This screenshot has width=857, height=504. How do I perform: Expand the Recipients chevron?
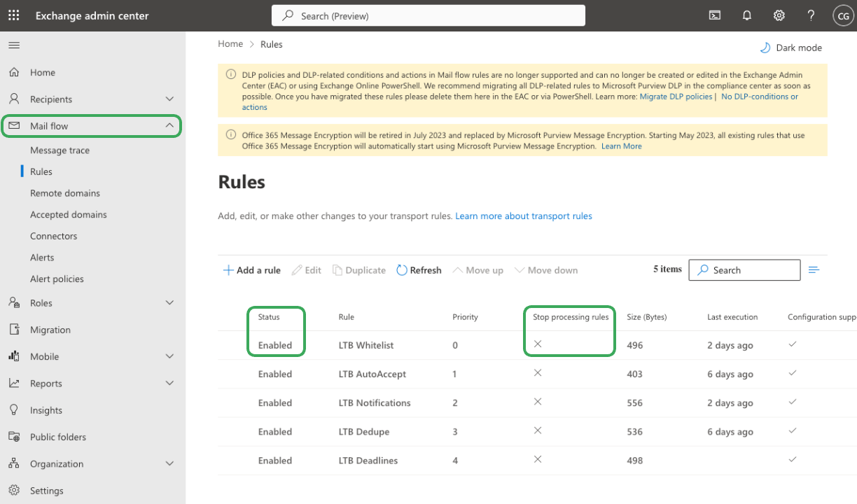click(169, 99)
